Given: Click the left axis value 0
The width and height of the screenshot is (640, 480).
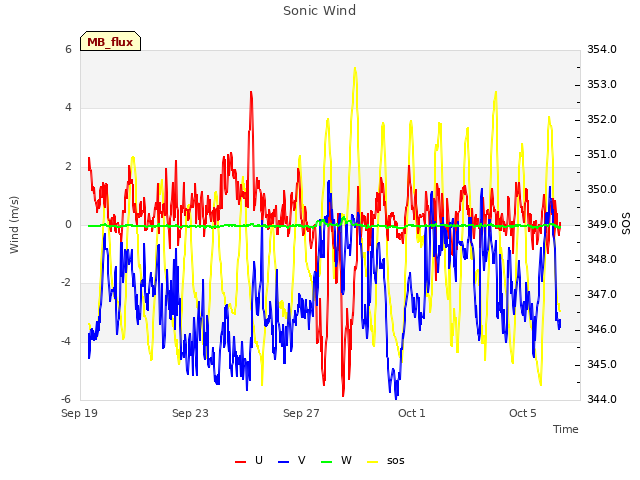Looking at the screenshot, I should coord(68,224).
